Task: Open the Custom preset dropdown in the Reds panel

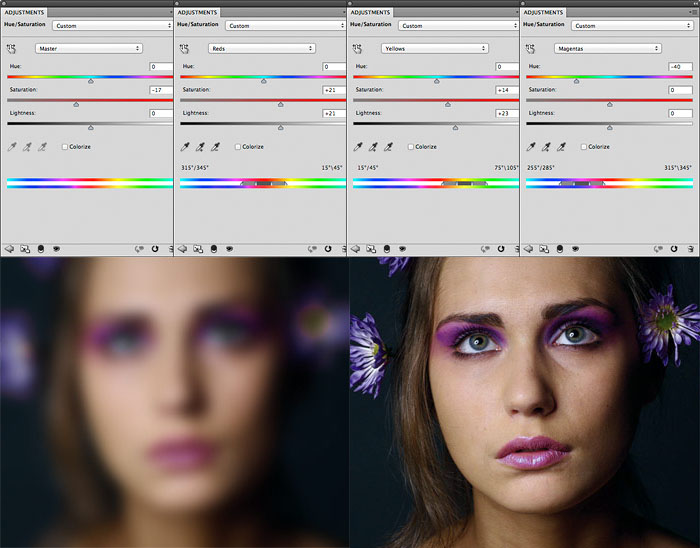Action: tap(265, 25)
